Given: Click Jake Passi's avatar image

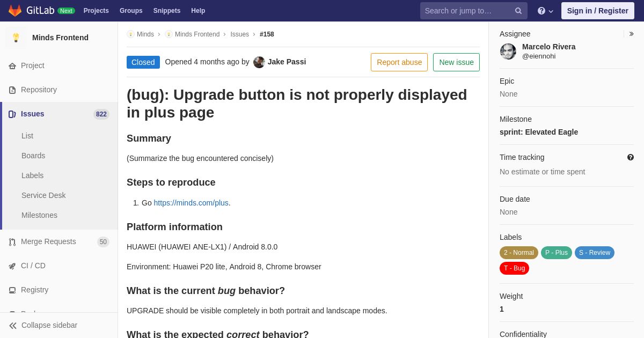Looking at the screenshot, I should point(259,62).
